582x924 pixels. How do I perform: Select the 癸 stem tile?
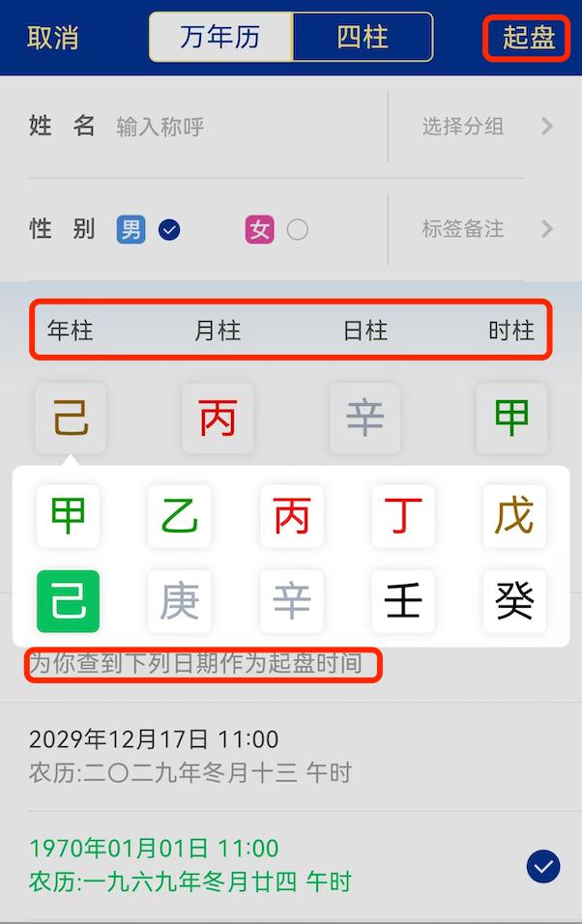click(514, 601)
